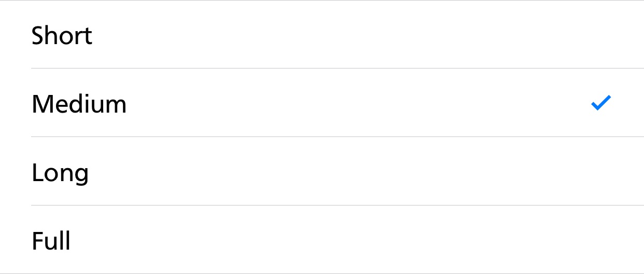Switch format length to Full
The image size is (644, 274).
[x=322, y=240]
